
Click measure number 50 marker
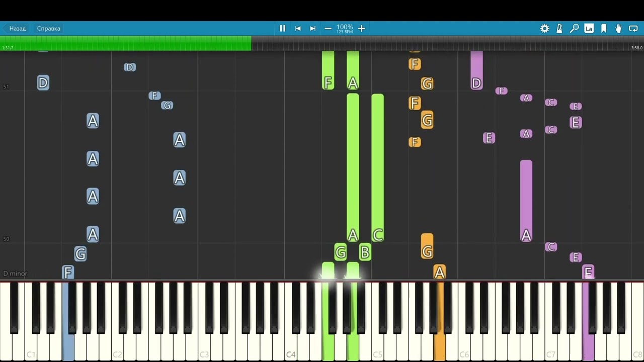[6, 239]
